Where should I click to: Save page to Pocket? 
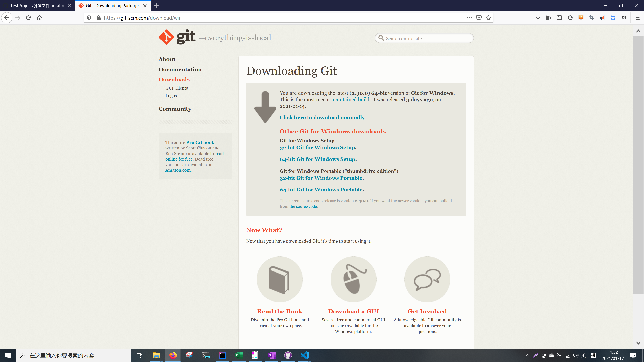(x=479, y=18)
